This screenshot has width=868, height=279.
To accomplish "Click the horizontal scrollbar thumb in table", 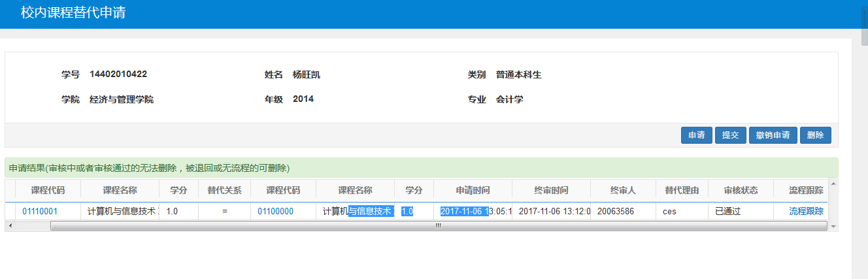I will coord(438,225).
